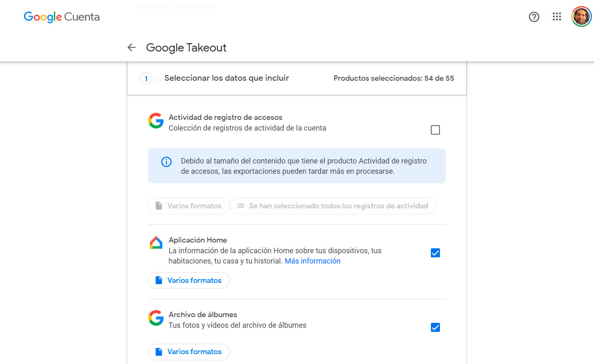Enable Actividad de registro de accesos checkbox

[x=435, y=130]
